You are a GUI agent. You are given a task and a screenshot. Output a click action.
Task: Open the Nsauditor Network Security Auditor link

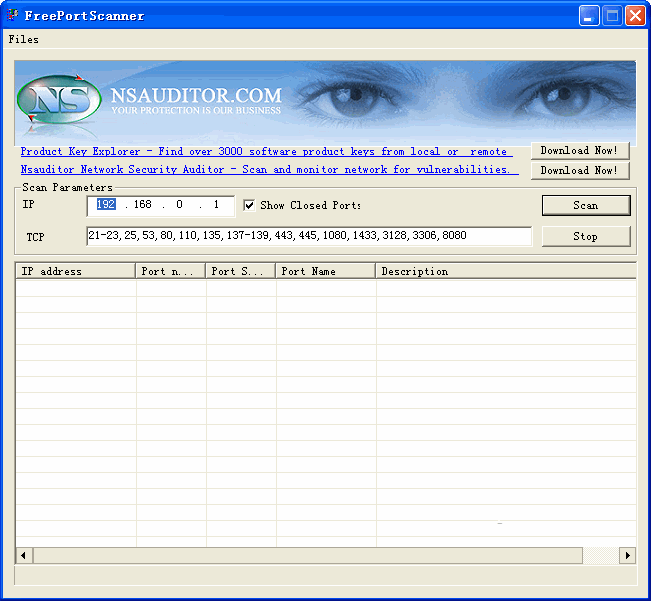click(x=269, y=169)
